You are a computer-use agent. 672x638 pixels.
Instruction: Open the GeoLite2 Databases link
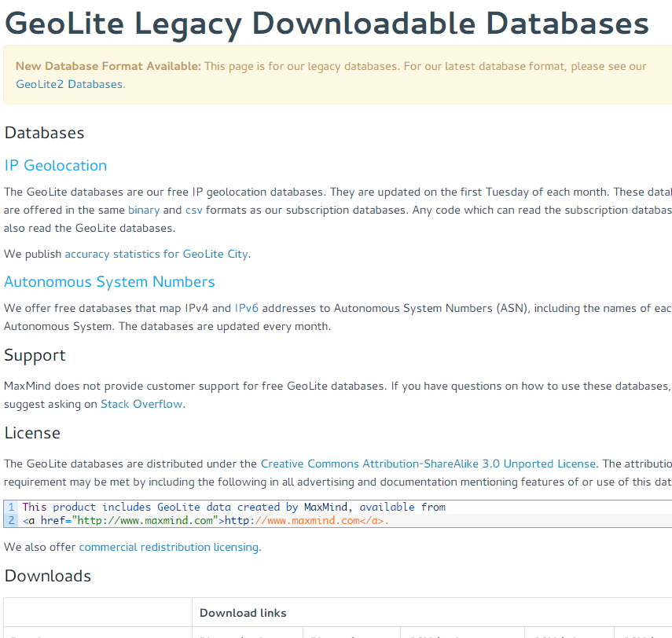tap(69, 84)
